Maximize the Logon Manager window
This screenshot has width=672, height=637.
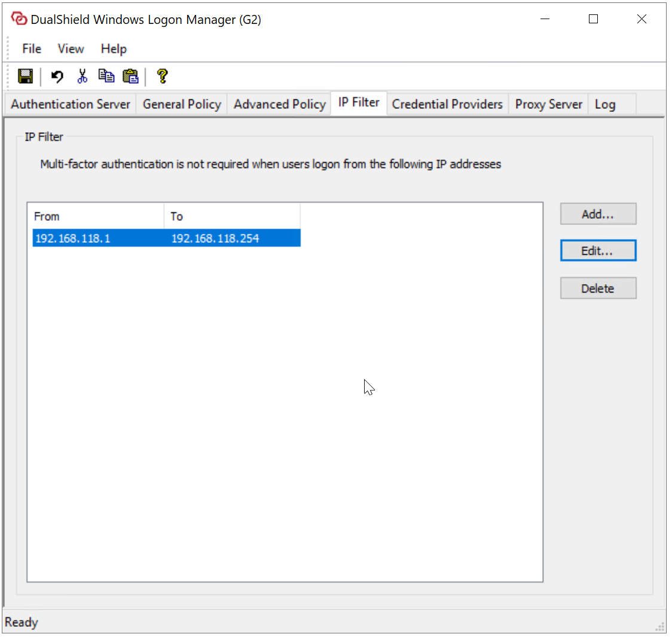click(x=593, y=19)
